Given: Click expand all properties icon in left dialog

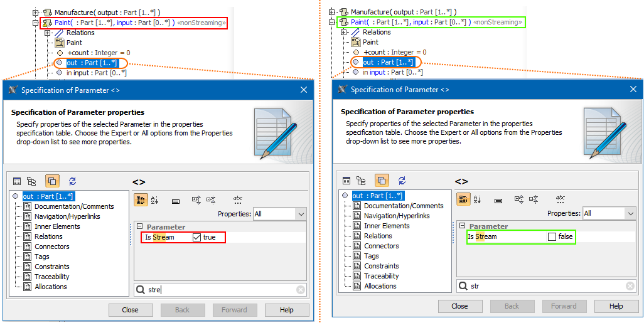Looking at the screenshot, I should tap(196, 200).
